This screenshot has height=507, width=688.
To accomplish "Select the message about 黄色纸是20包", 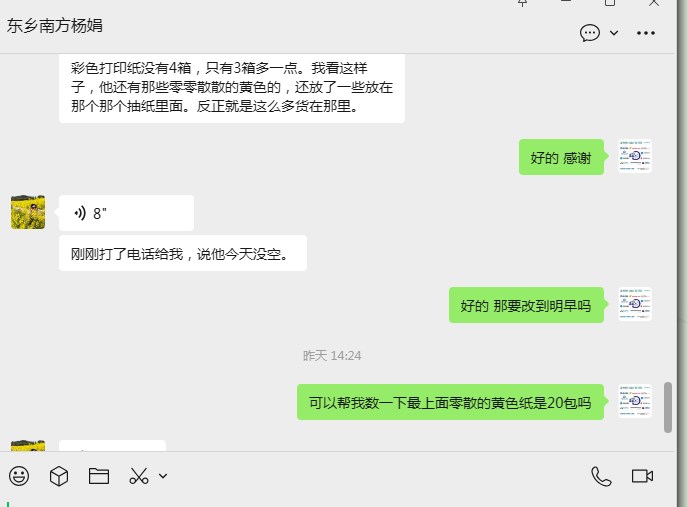I will pos(450,402).
